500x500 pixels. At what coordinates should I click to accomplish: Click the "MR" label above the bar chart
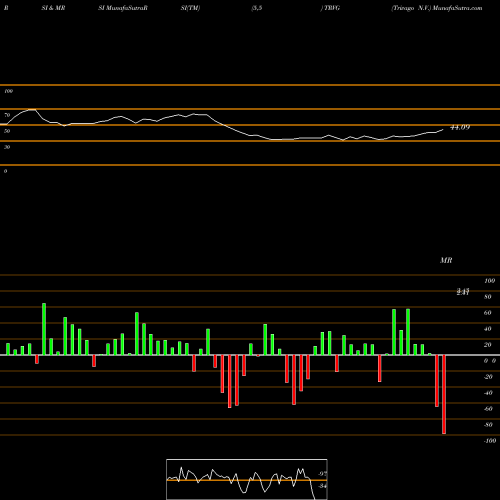click(446, 260)
